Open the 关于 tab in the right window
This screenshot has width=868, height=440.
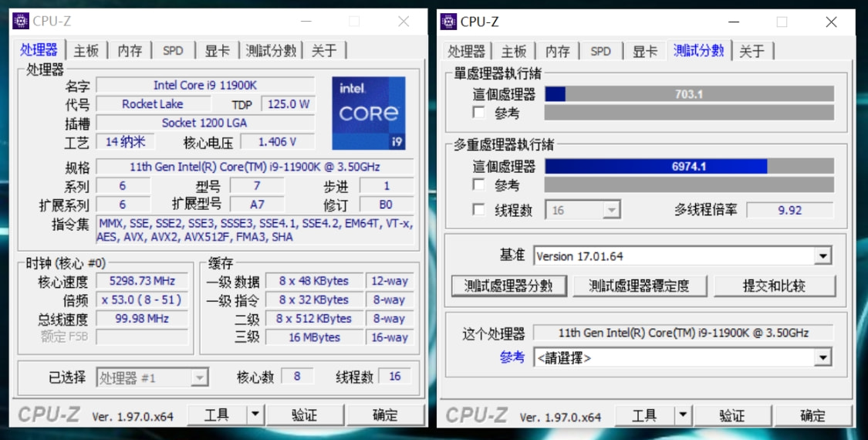[x=751, y=52]
